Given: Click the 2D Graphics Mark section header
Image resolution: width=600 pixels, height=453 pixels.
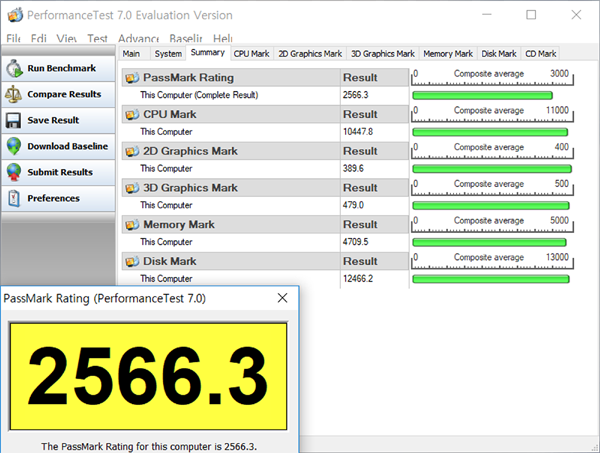Looking at the screenshot, I should coord(231,151).
